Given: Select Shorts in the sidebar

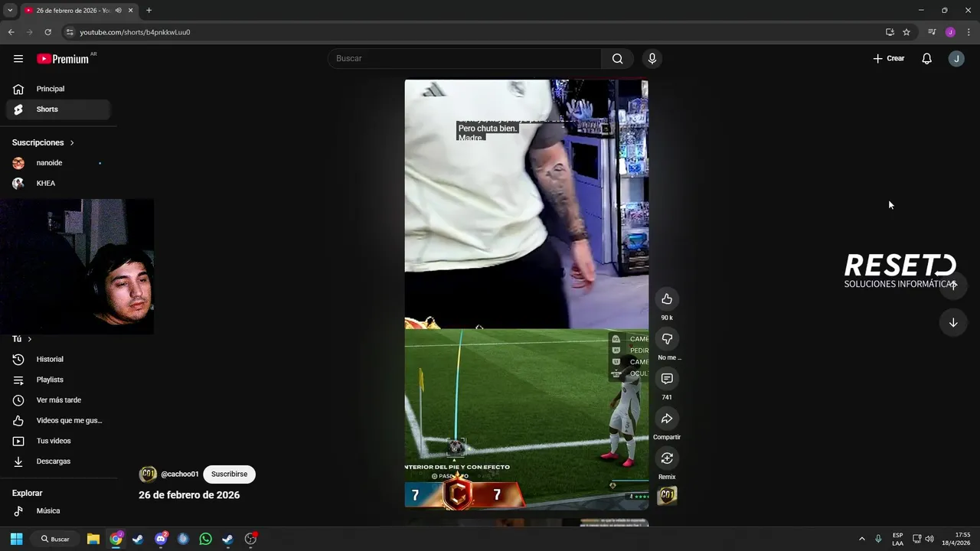Looking at the screenshot, I should (58, 109).
